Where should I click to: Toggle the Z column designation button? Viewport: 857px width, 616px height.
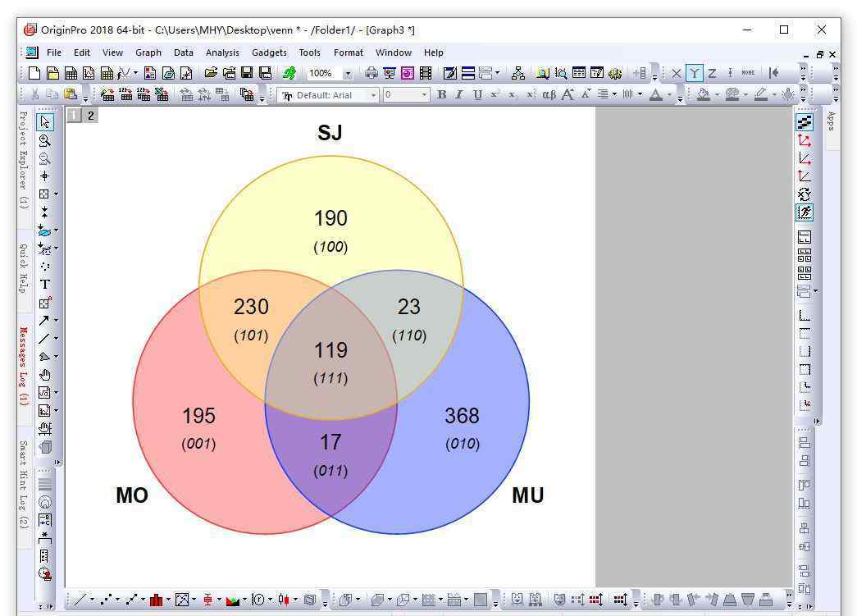(x=712, y=73)
